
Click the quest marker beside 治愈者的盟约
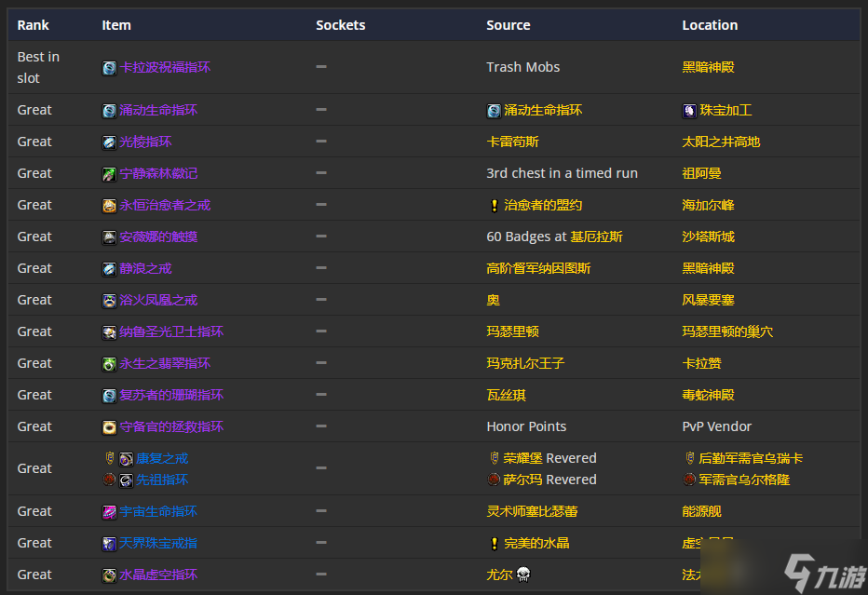(495, 206)
